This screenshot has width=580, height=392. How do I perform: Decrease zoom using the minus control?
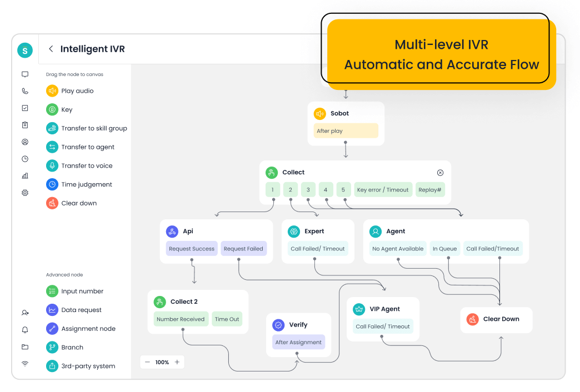click(147, 361)
